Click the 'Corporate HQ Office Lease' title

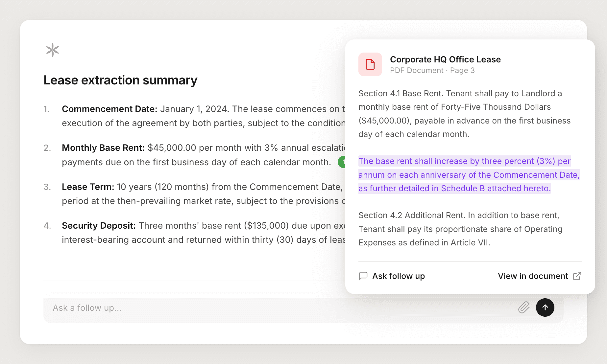(x=445, y=59)
